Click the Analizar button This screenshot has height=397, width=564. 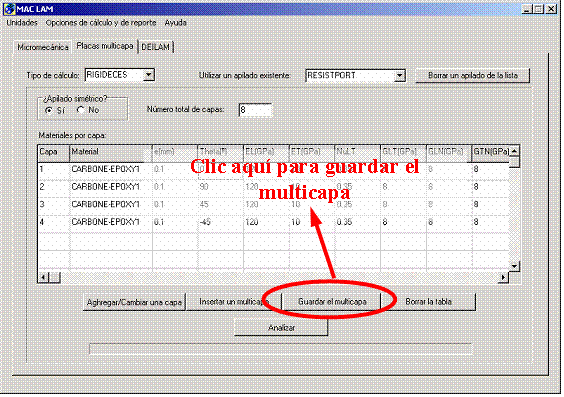point(281,328)
